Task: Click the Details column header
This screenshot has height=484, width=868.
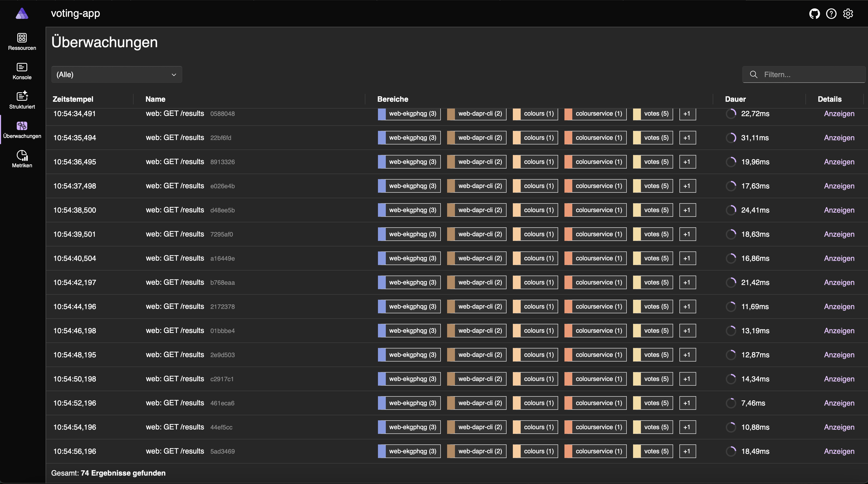Action: tap(829, 99)
